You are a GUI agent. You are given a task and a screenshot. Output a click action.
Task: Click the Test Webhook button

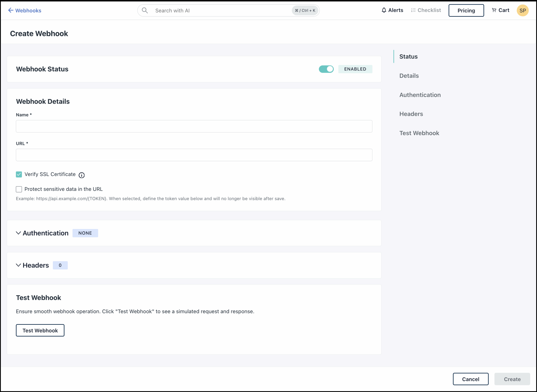(x=40, y=330)
